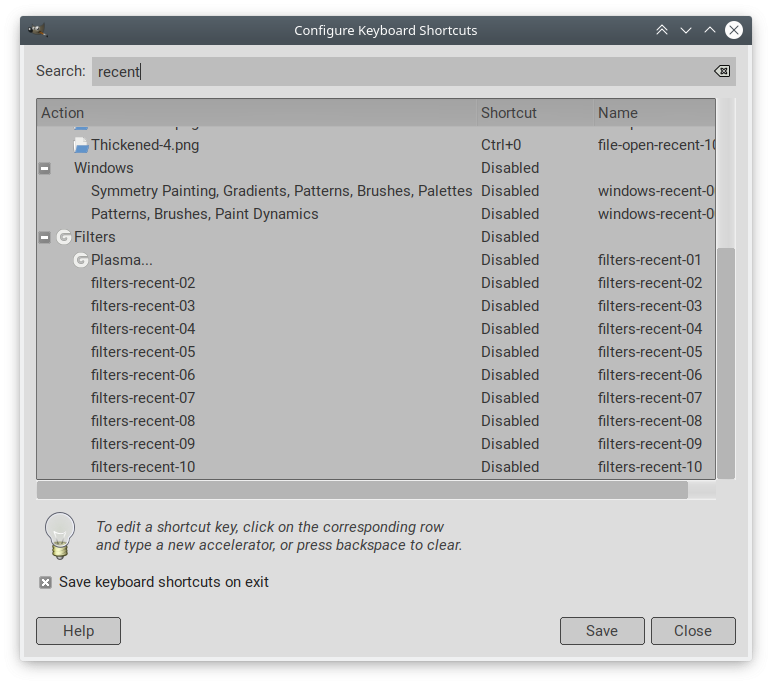
Task: Collapse the Windows group
Action: [44, 168]
